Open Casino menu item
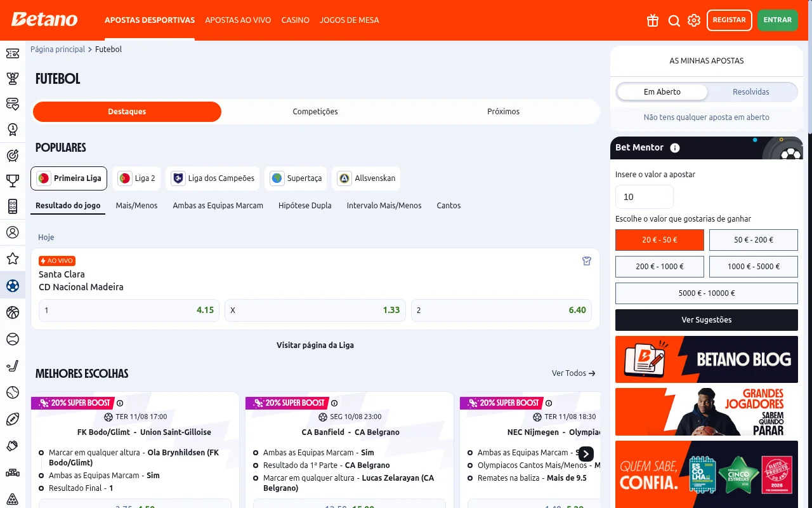 click(x=296, y=20)
